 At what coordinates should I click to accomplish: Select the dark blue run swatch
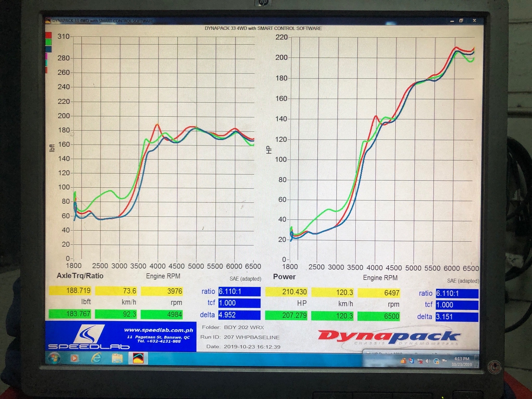coord(49,49)
